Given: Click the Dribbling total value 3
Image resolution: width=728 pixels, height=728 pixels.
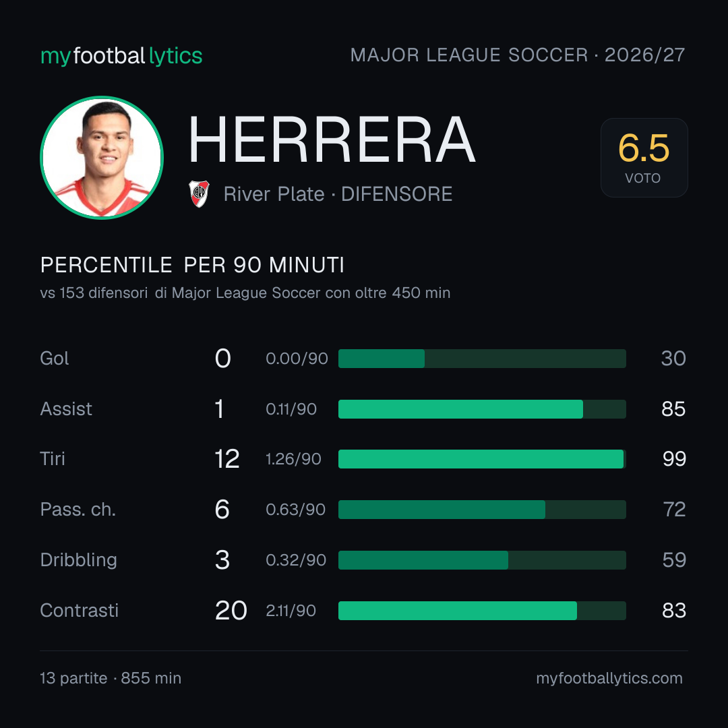Looking at the screenshot, I should coord(222,560).
